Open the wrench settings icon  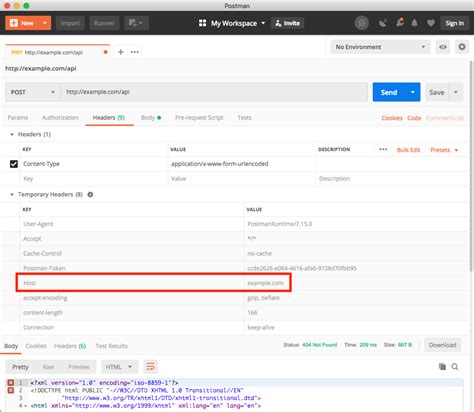point(399,23)
